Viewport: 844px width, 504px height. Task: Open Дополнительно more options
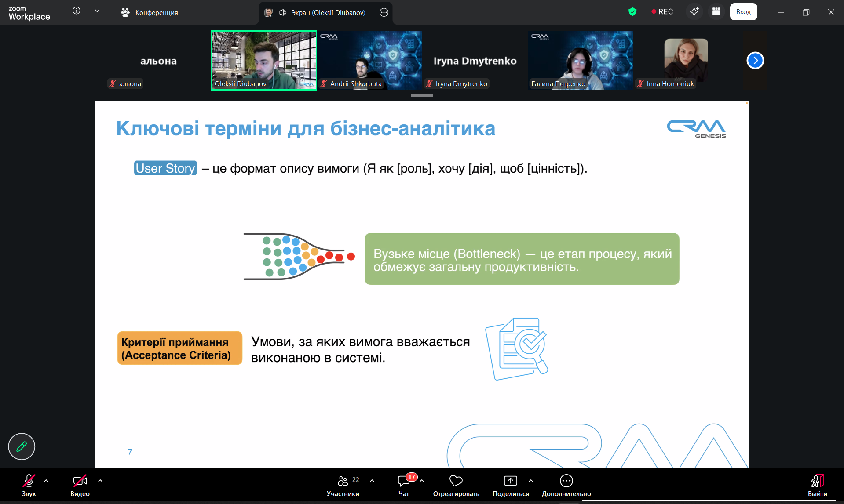coord(566,485)
